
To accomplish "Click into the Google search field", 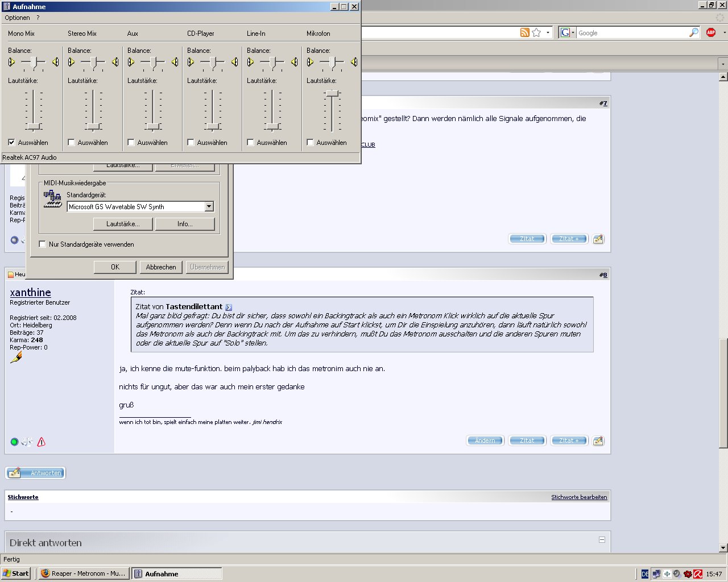I will tap(632, 33).
